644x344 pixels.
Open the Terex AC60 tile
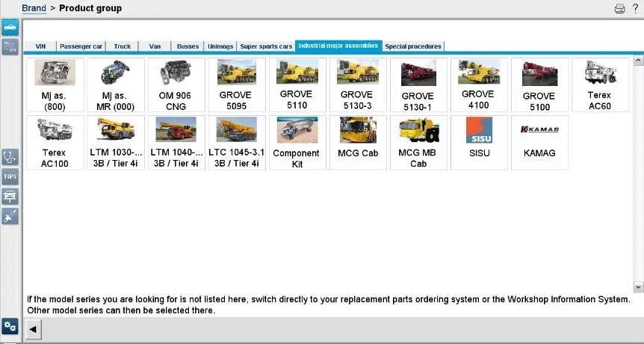(601, 85)
